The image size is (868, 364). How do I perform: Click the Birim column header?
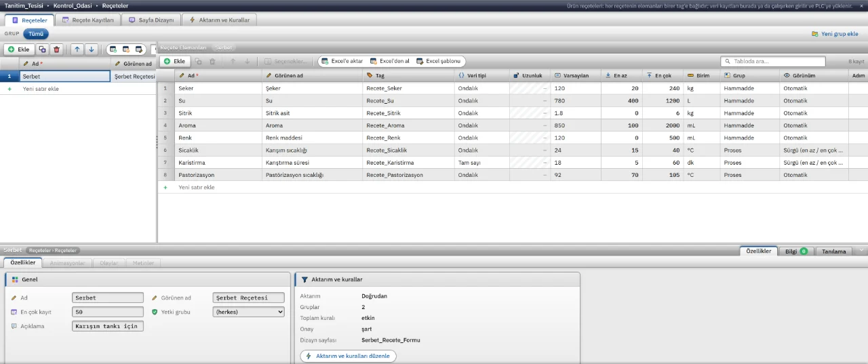tap(702, 75)
